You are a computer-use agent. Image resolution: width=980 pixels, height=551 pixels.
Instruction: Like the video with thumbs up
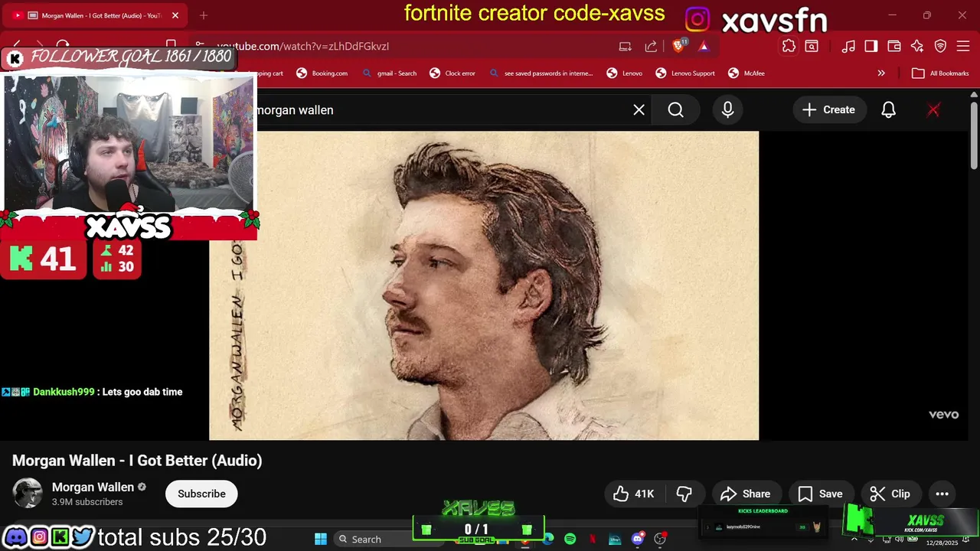tap(633, 494)
